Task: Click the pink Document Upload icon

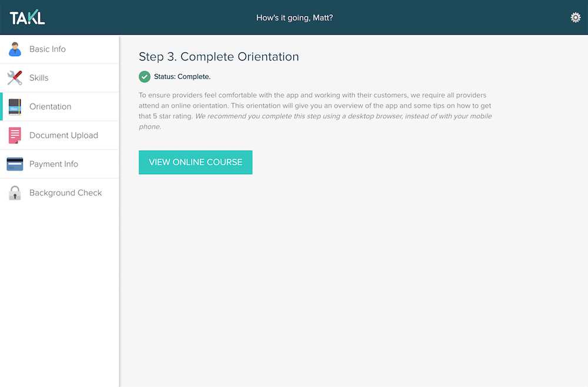Action: [x=15, y=135]
